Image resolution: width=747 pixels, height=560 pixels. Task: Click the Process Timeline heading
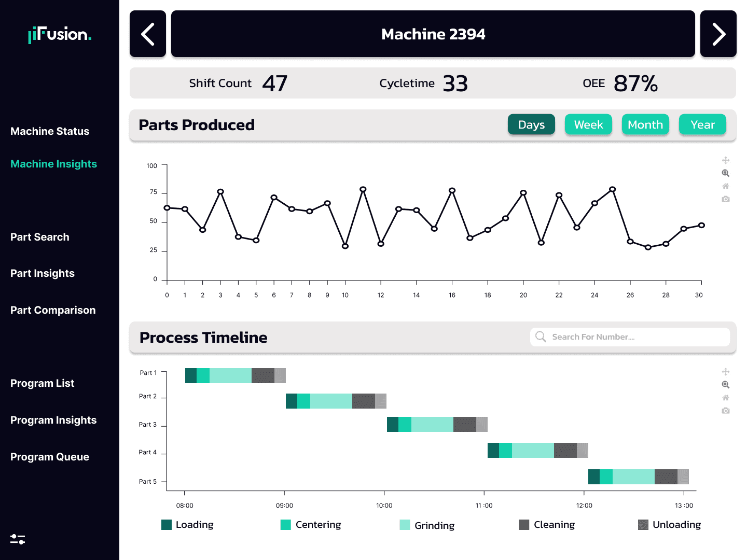(x=203, y=338)
